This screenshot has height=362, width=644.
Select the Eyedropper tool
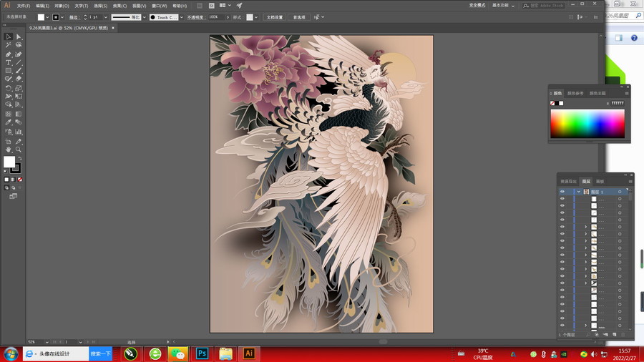(8, 122)
